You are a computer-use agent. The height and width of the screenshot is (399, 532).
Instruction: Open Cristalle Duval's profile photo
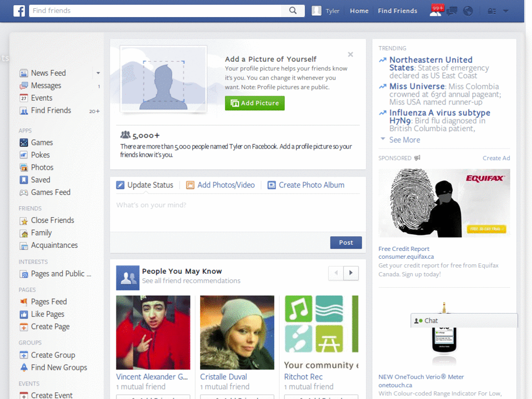[x=237, y=332]
